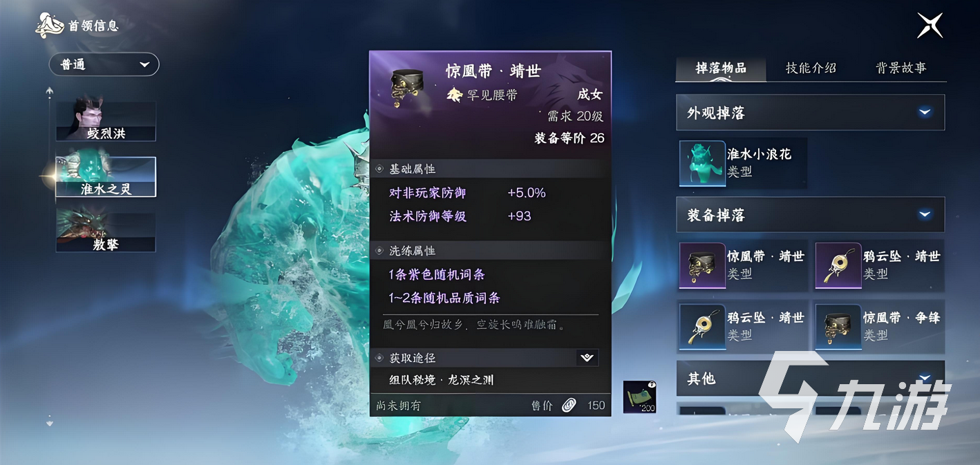Switch to the 技能介绍 tab
Image resolution: width=980 pixels, height=465 pixels.
pos(811,68)
